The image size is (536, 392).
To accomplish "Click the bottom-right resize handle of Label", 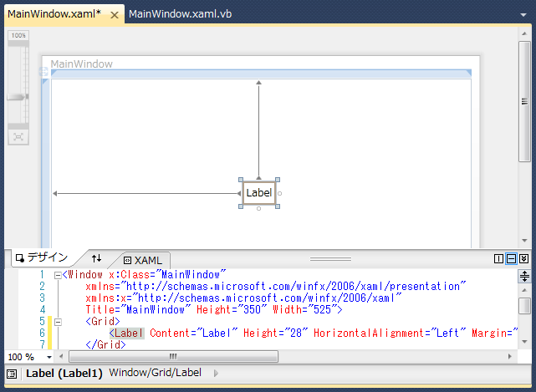I will [278, 206].
